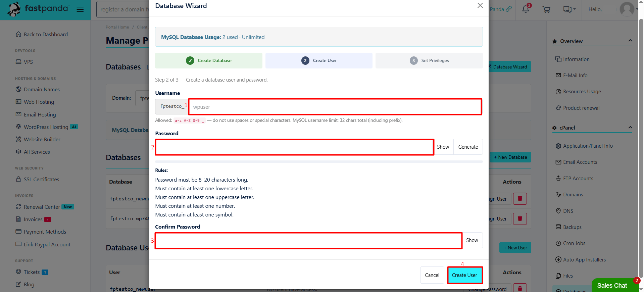Screen dimensions: 644x292
Task: Click the Username input field
Action: 335,107
